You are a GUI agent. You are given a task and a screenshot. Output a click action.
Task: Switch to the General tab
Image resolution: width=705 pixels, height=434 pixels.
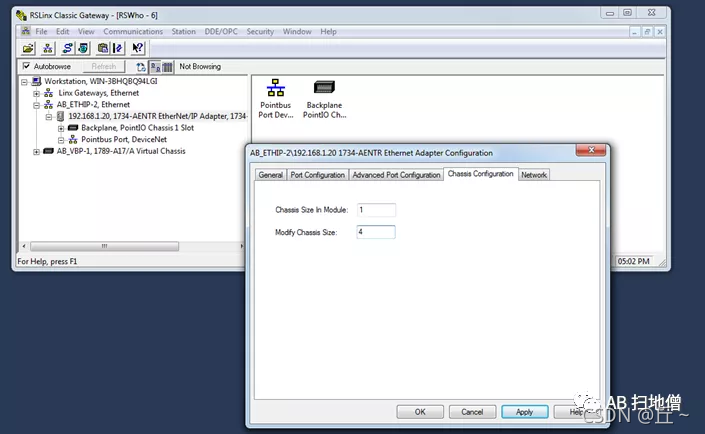point(271,175)
